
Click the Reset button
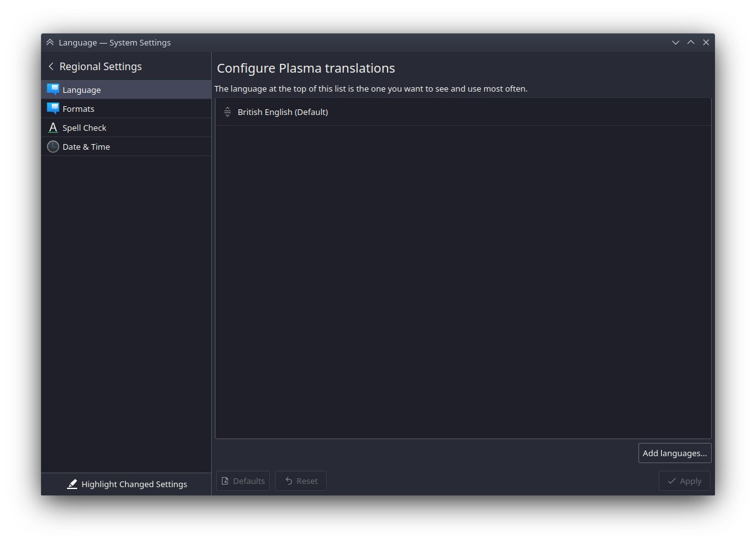(x=301, y=481)
